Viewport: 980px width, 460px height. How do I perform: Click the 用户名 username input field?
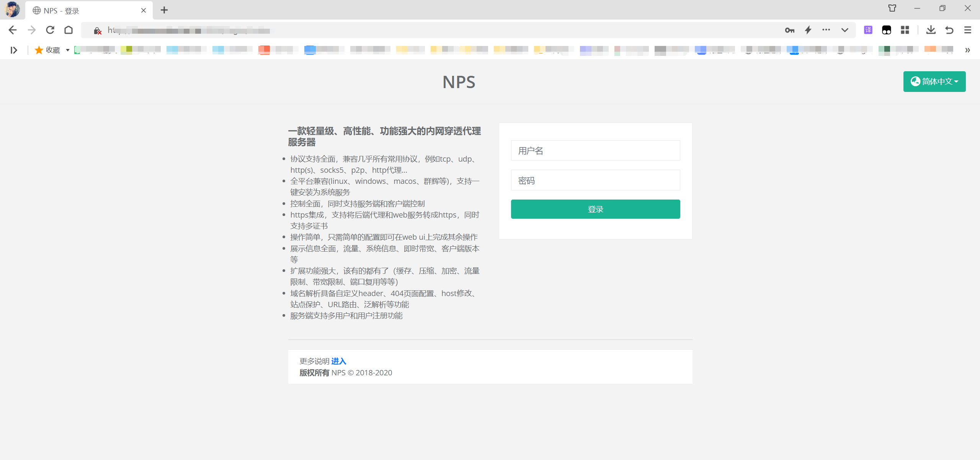595,150
